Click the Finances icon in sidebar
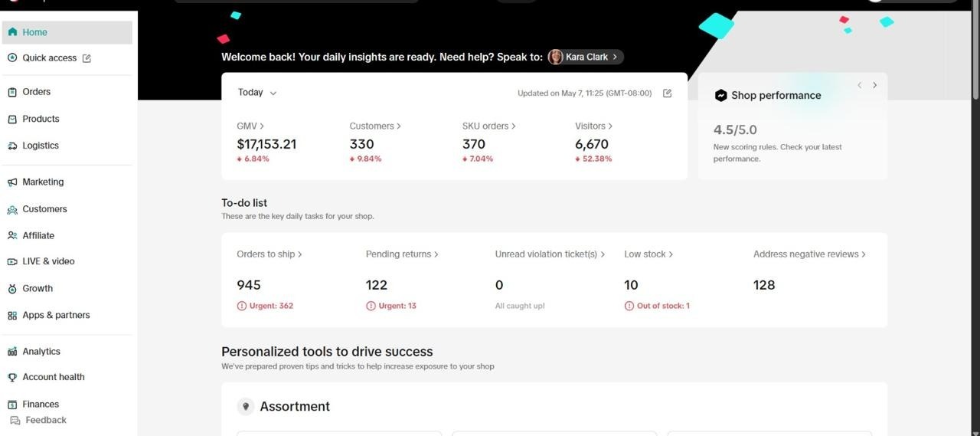 coord(12,404)
